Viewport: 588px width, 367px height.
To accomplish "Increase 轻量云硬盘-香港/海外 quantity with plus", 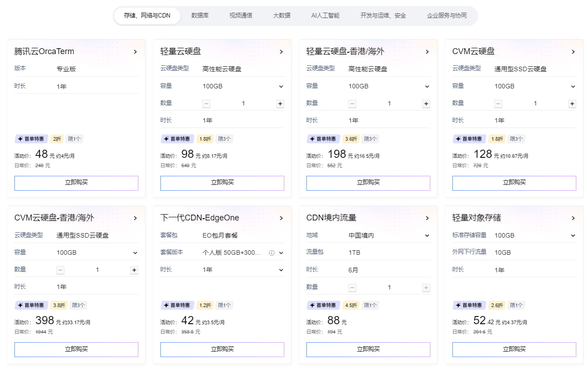I will 426,104.
